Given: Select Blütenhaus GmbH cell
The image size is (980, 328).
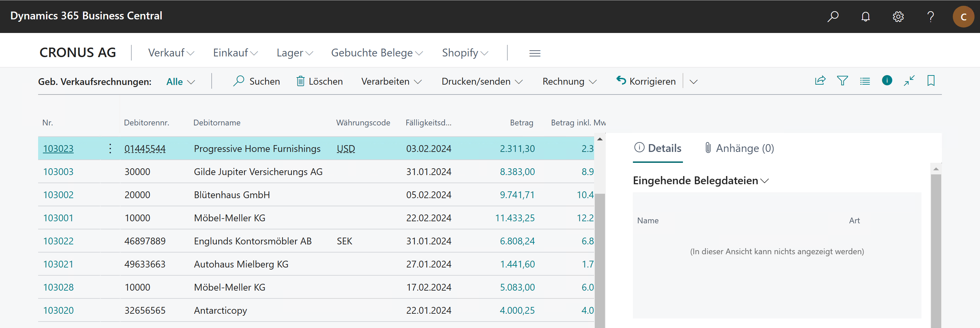Looking at the screenshot, I should tap(232, 195).
